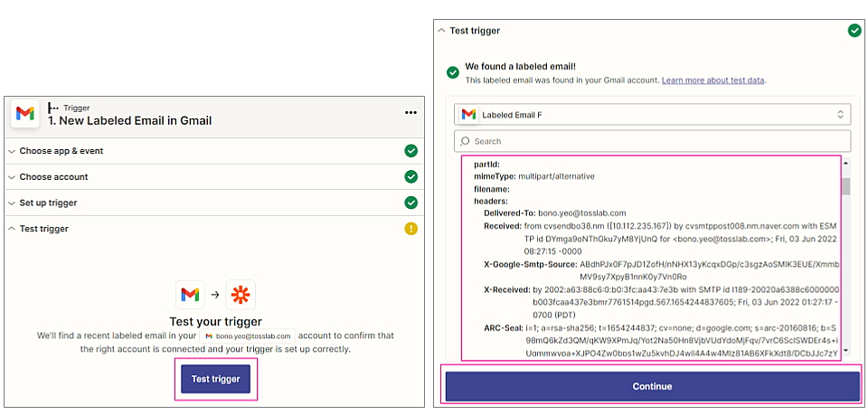Click the Gmail icon in trigger header
This screenshot has width=868, height=415.
[25, 114]
